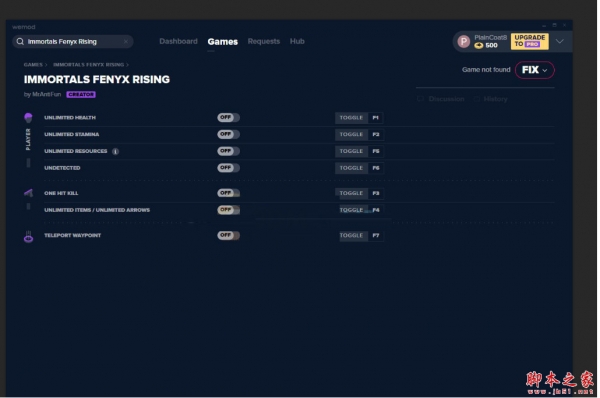Click the PlainCoat8 username

pyautogui.click(x=491, y=38)
